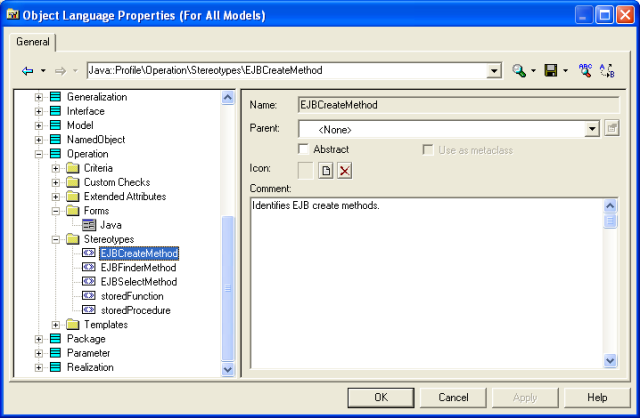
Task: Open the Find magnifier icon in toolbar
Action: [519, 71]
